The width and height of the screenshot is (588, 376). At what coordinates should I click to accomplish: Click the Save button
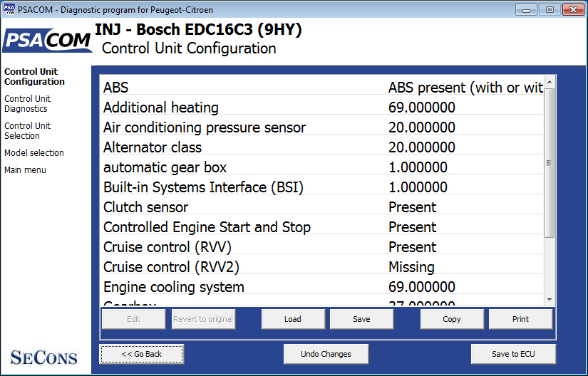click(361, 319)
